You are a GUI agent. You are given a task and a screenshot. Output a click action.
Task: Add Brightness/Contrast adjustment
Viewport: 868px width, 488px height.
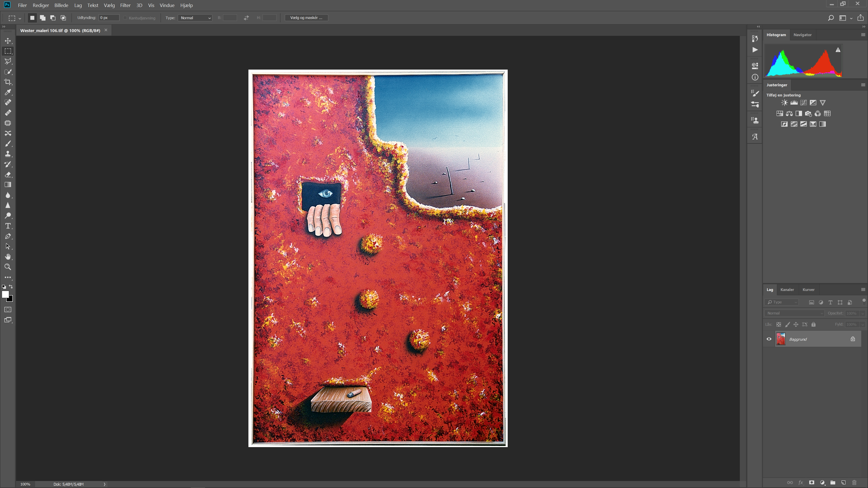pyautogui.click(x=784, y=103)
